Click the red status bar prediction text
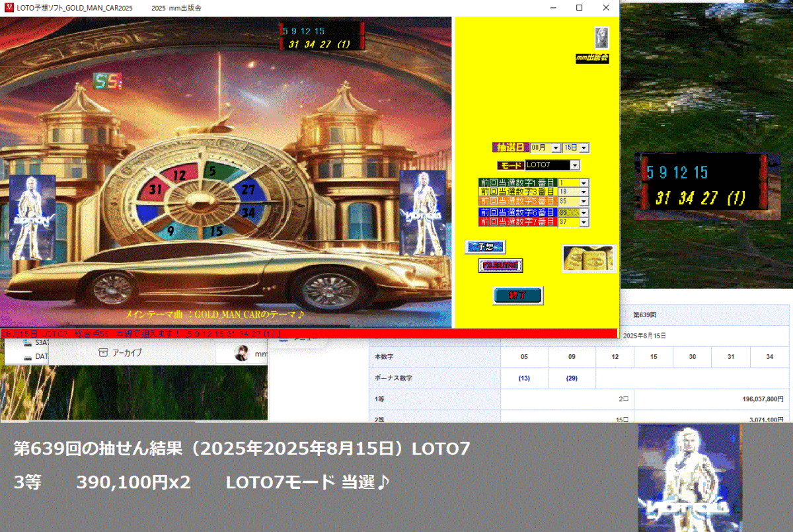 (x=141, y=333)
